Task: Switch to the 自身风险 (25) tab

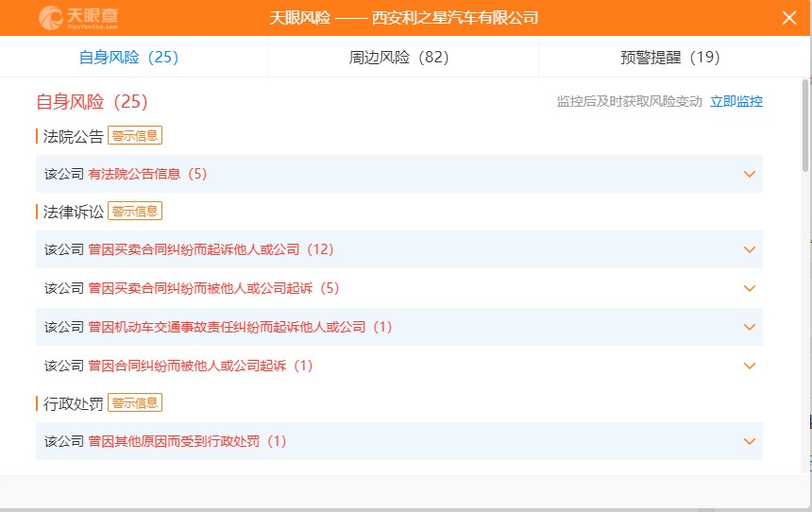Action: coord(128,57)
